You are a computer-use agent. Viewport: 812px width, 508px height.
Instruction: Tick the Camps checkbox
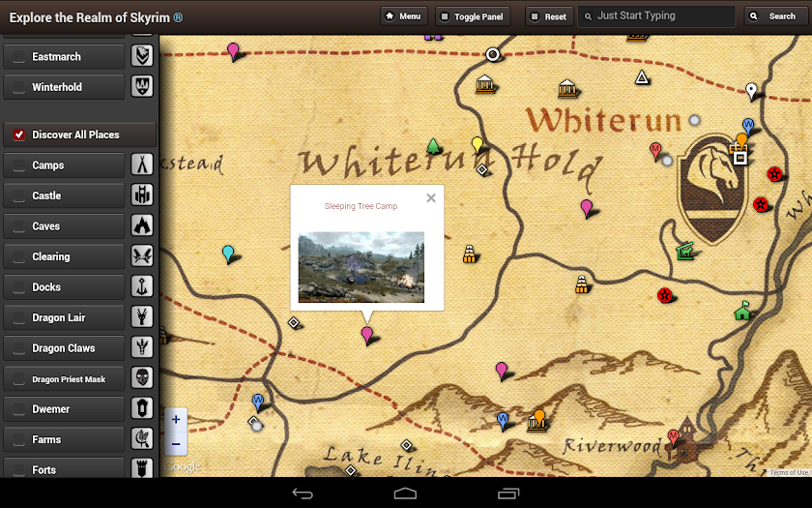coord(18,165)
